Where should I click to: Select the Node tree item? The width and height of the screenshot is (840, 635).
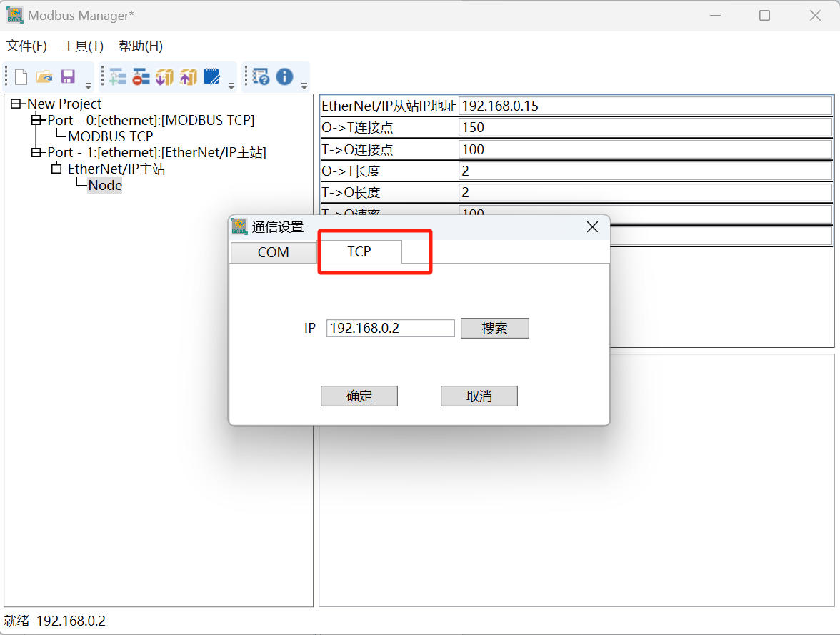pos(105,185)
